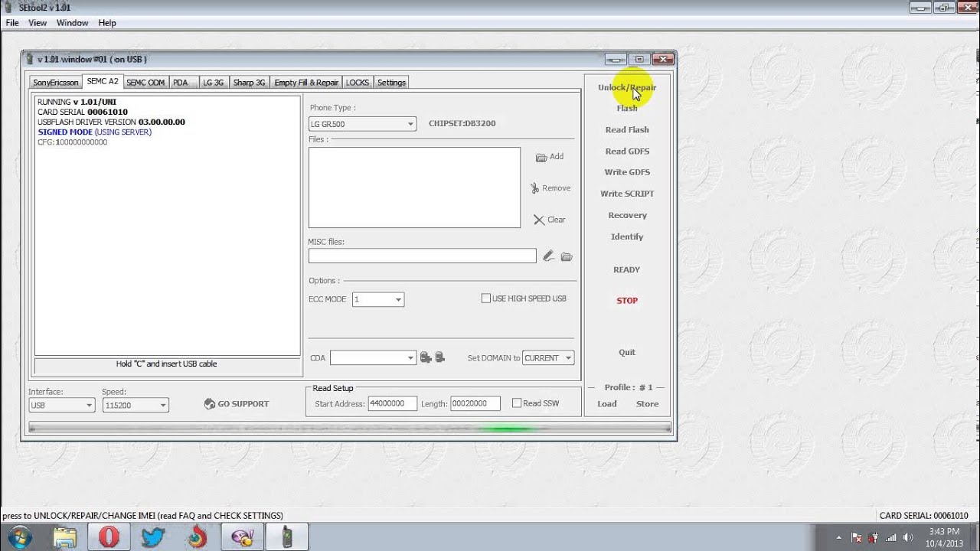Click Store profile button
Viewport: 980px width, 551px height.
pos(647,404)
